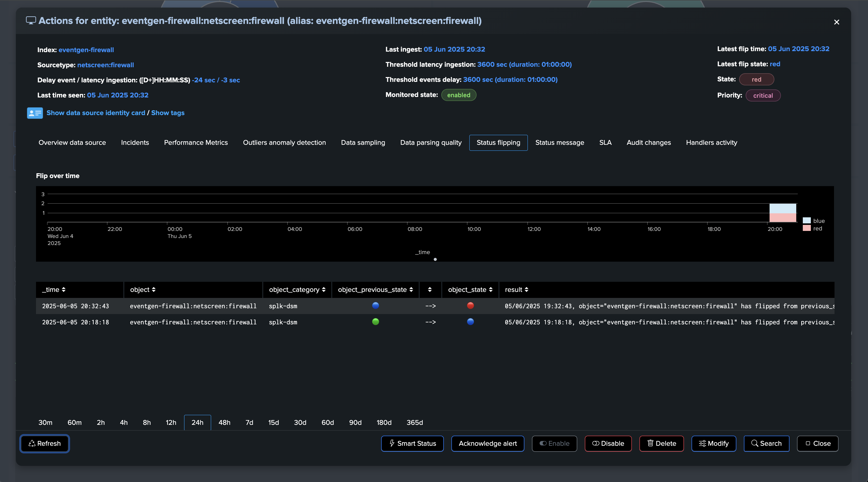
Task: Click the Refresh recycle icon button
Action: tap(45, 443)
